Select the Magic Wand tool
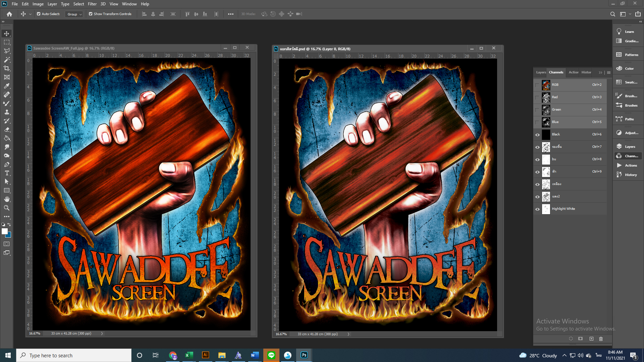 tap(7, 60)
